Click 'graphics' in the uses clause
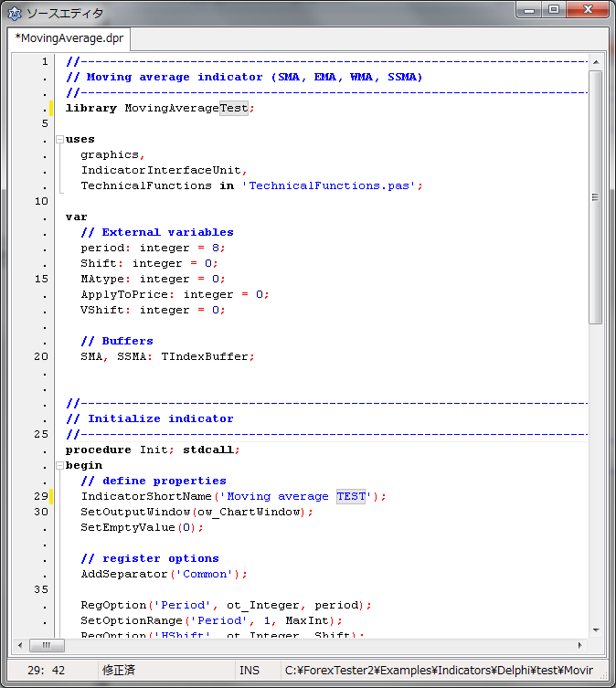Viewport: 616px width, 688px height. 110,155
